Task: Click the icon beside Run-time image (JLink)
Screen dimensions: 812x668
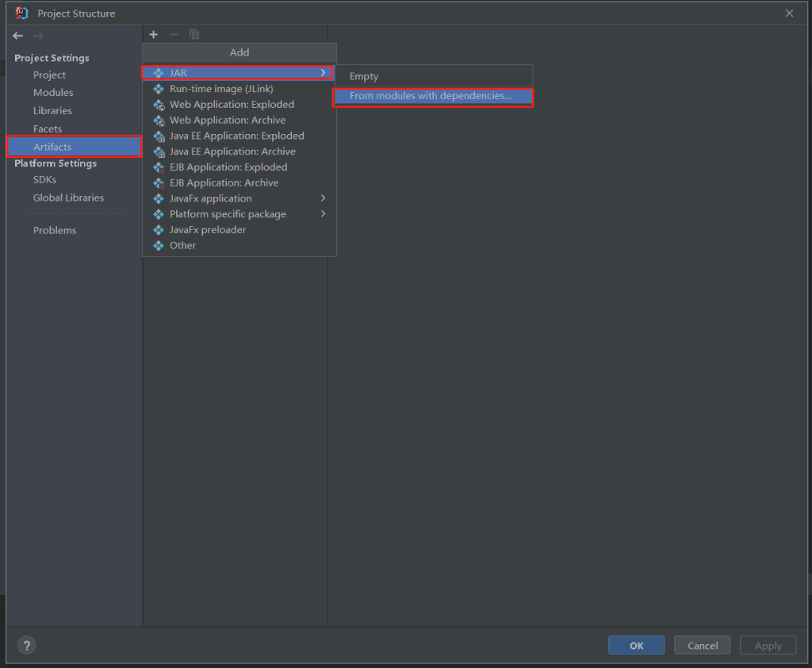Action: [159, 89]
